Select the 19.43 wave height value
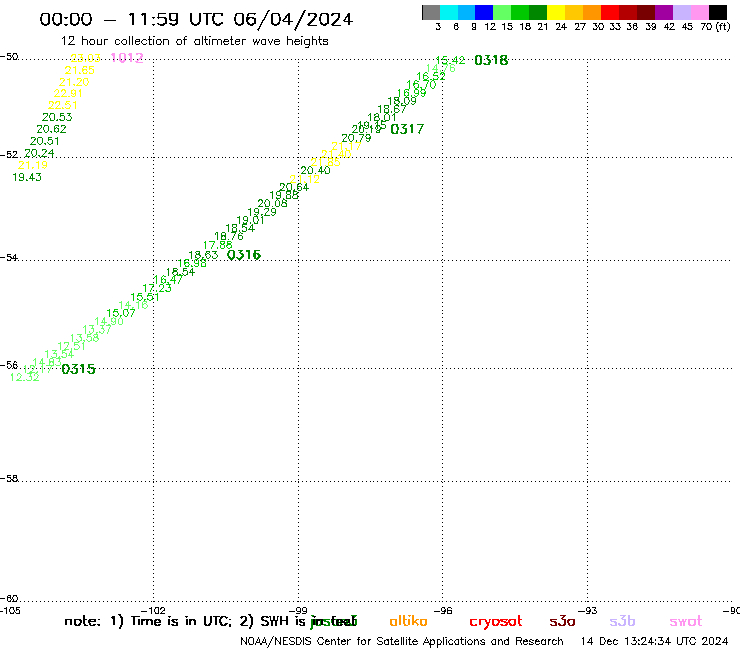Image resolution: width=740 pixels, height=650 pixels. (x=27, y=177)
